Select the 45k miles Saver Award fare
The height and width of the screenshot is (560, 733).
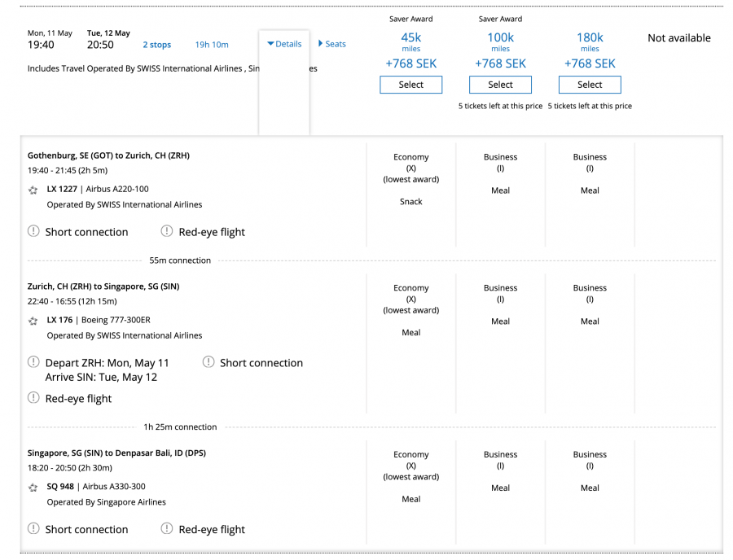410,84
